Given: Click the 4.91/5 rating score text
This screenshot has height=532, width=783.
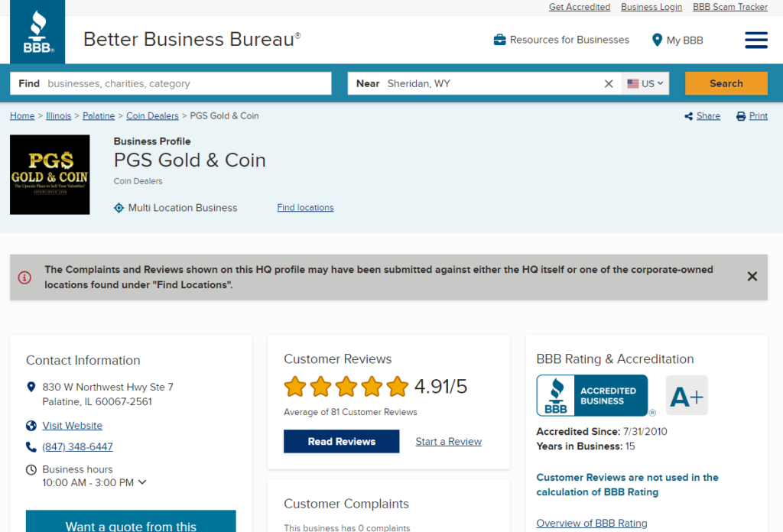Looking at the screenshot, I should coord(440,387).
